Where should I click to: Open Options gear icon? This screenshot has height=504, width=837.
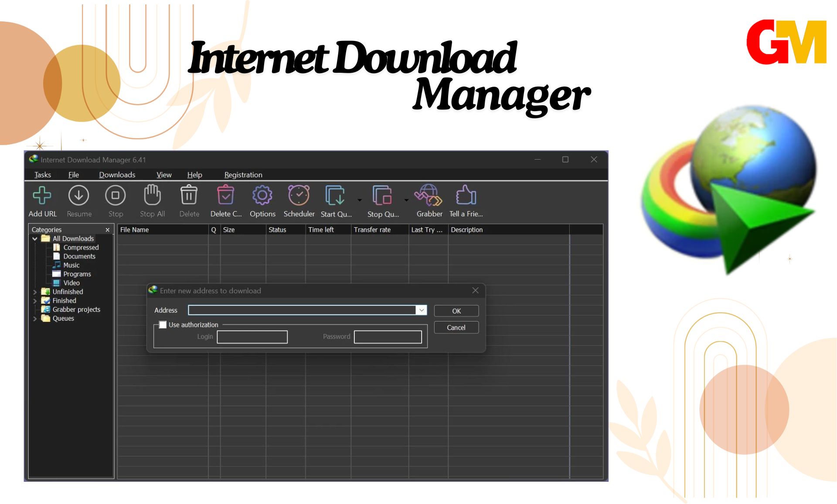tap(262, 195)
